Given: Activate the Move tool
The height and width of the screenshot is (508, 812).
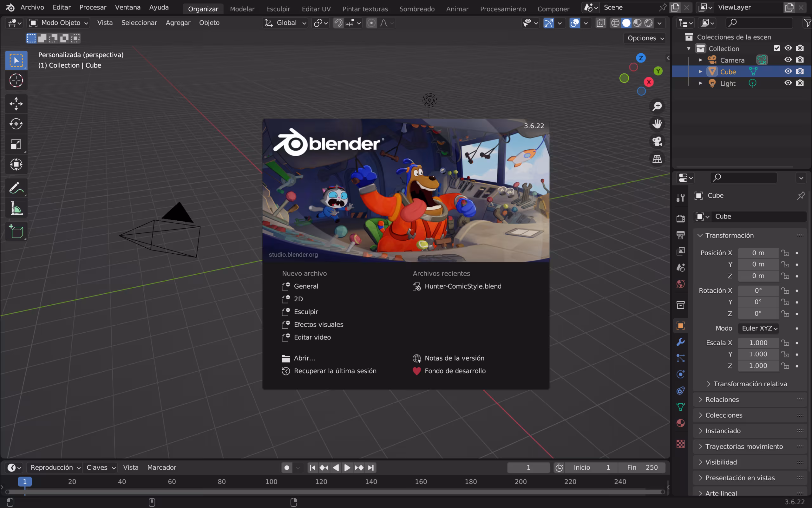Looking at the screenshot, I should 16,104.
